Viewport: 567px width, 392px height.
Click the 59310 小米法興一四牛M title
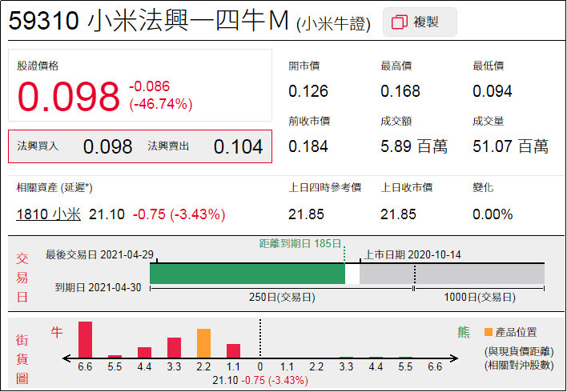(x=149, y=22)
